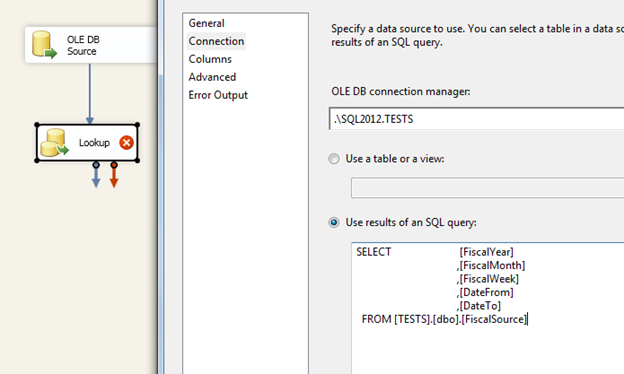Select the OLE DB Source component icon

tap(44, 45)
